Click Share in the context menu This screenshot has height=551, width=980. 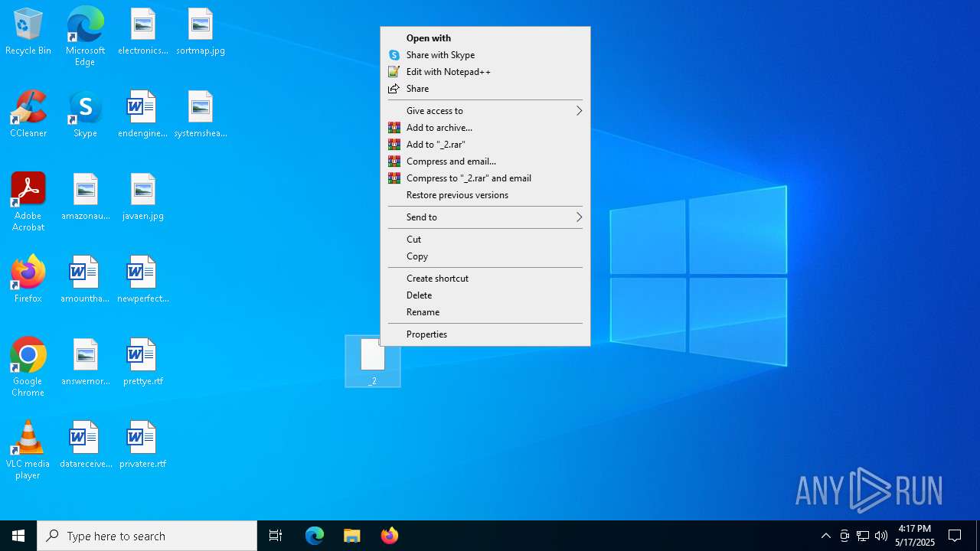coord(485,89)
